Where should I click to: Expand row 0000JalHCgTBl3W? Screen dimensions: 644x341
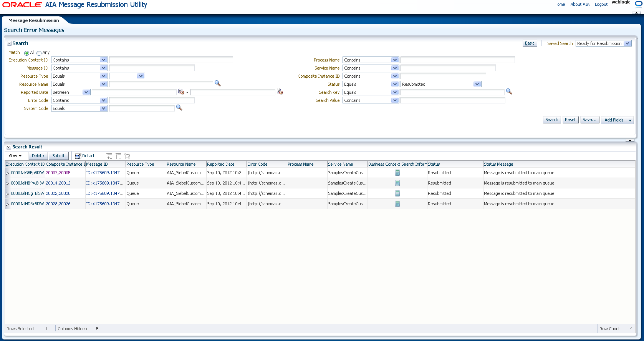7,194
